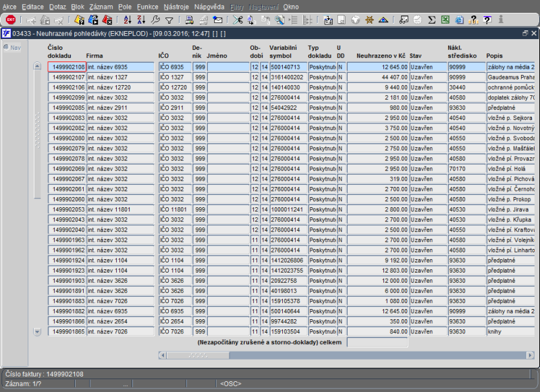Click the enter query folder icon
This screenshot has height=392, width=540.
tap(79, 20)
